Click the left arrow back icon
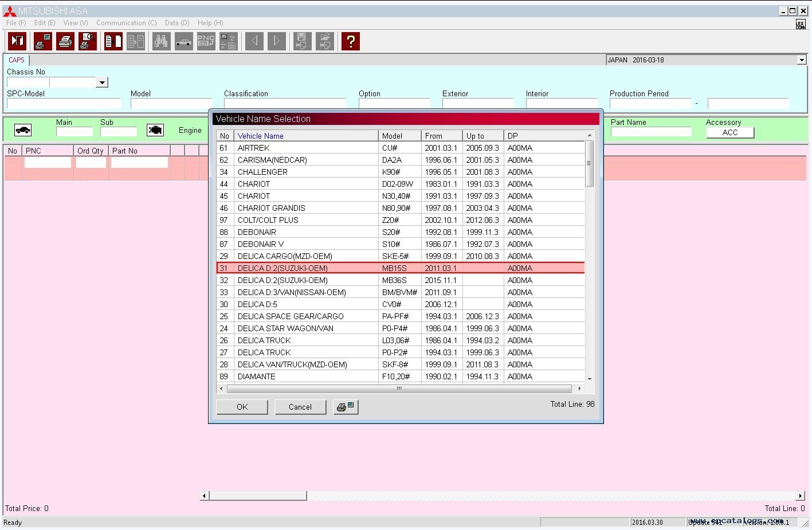The image size is (812, 530). click(x=254, y=41)
